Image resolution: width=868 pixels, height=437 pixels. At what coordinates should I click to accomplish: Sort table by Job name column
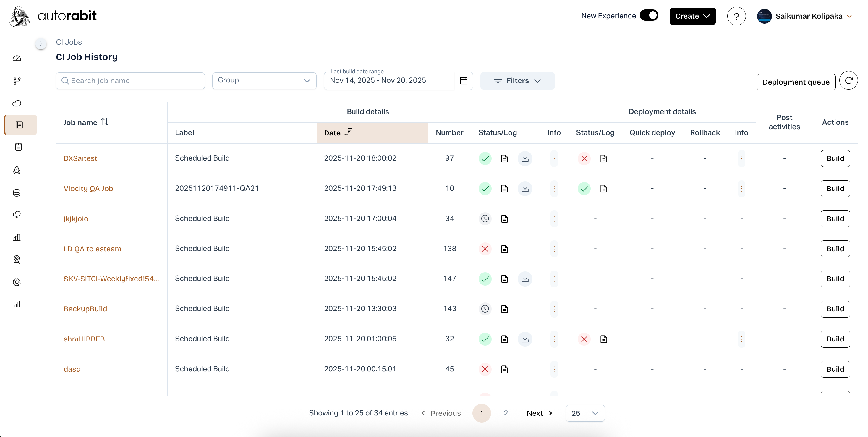(x=105, y=122)
